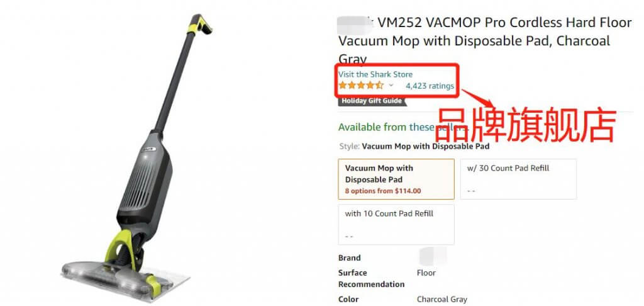644x306 pixels.
Task: Choose the with 10 Count Pad Refill option
Action: coord(396,225)
